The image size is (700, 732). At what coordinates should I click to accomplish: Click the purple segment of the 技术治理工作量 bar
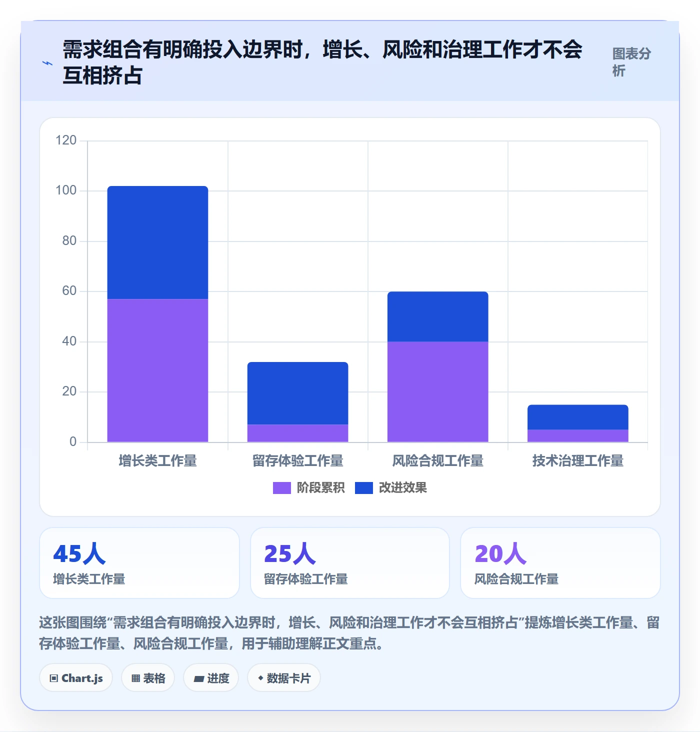click(577, 435)
